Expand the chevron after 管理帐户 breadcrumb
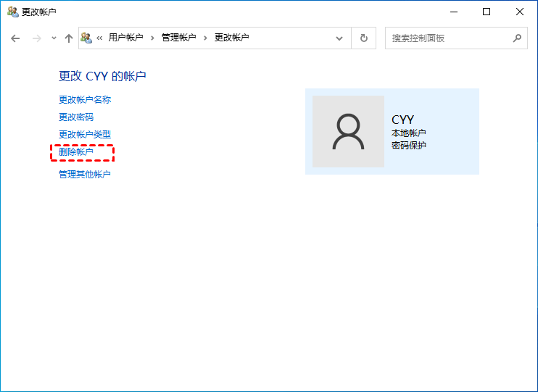The width and height of the screenshot is (538, 392). [x=205, y=38]
